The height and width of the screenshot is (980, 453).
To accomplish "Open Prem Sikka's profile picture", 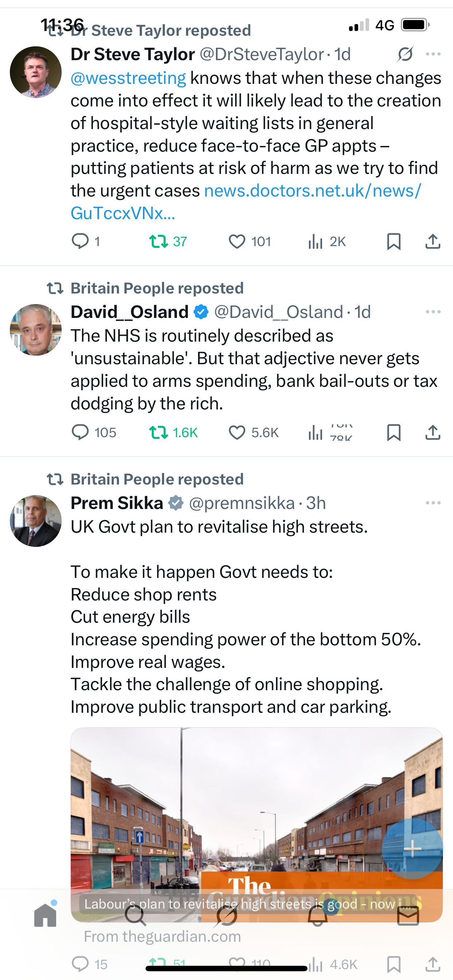I will tap(35, 521).
